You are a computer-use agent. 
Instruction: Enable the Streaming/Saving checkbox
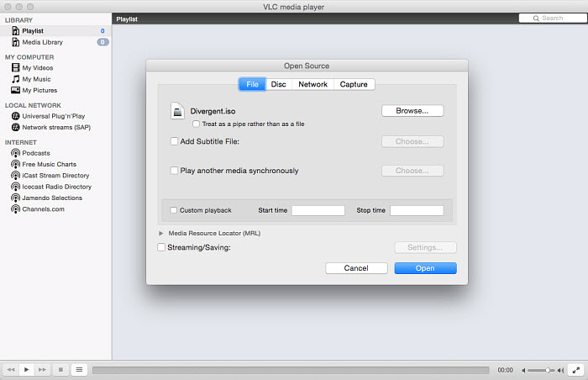click(161, 247)
